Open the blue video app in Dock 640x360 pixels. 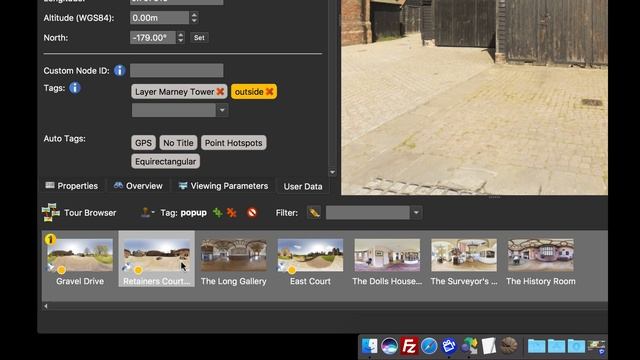point(449,346)
